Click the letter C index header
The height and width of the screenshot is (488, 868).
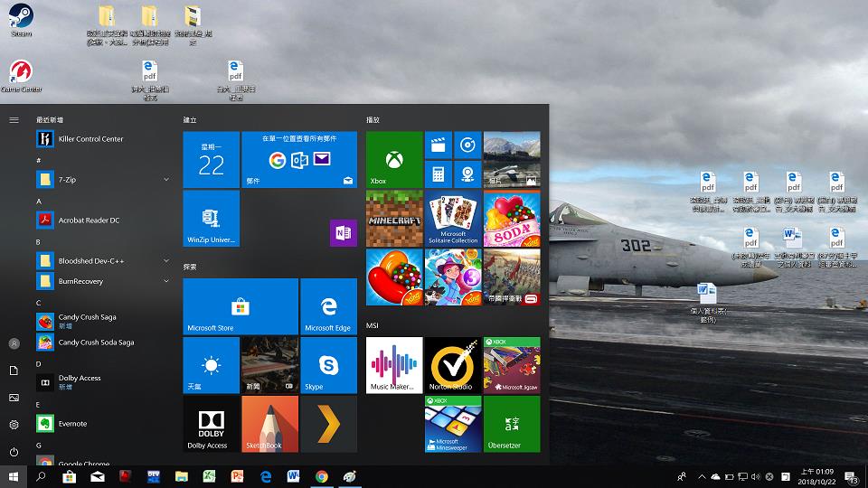click(39, 303)
